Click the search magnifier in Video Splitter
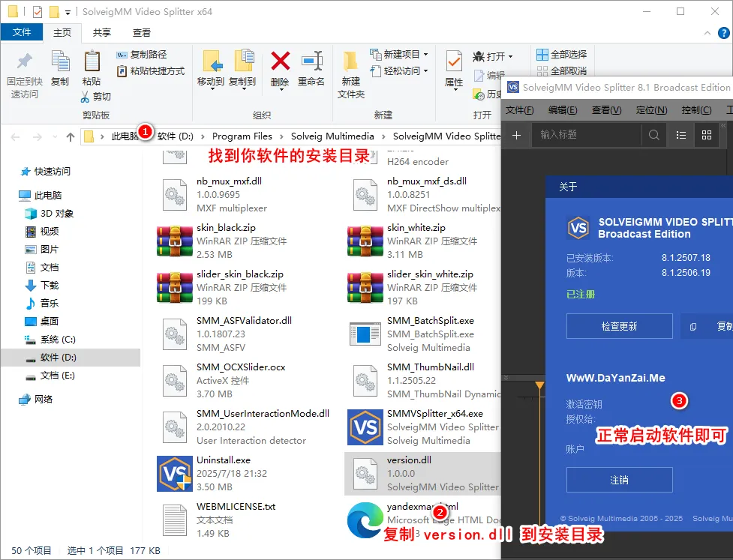This screenshot has height=560, width=733. click(x=654, y=135)
